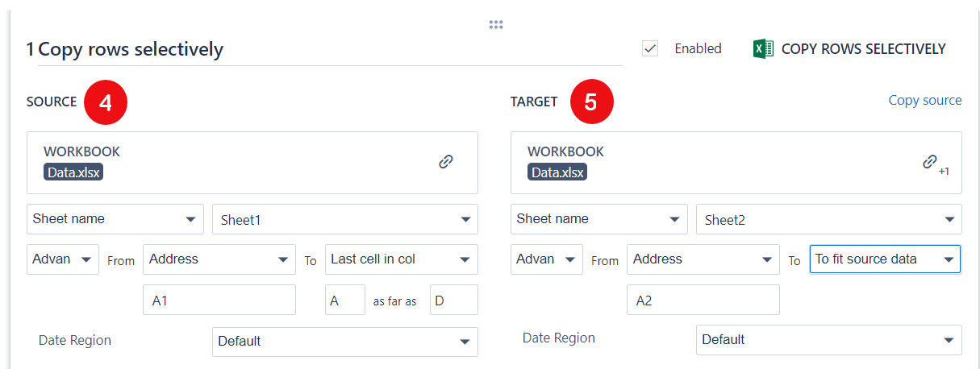980x369 pixels.
Task: Open source Date Region Default dropdown
Action: 344,342
